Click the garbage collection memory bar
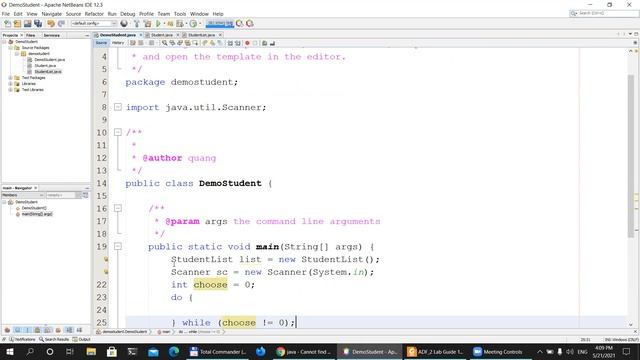Viewport: 640px width, 360px height. tap(220, 24)
